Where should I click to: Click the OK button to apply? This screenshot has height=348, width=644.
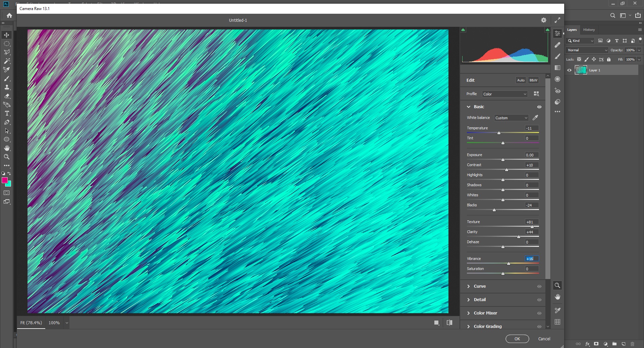(x=517, y=339)
